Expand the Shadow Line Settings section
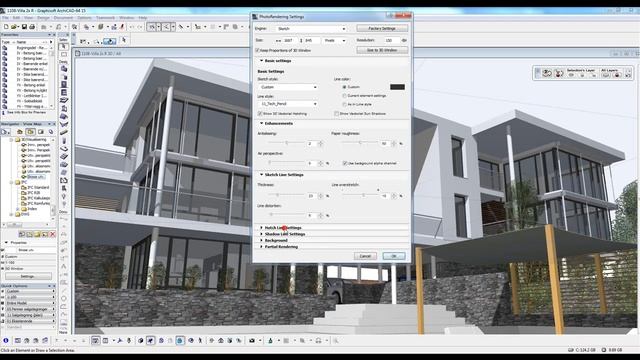 pyautogui.click(x=261, y=234)
